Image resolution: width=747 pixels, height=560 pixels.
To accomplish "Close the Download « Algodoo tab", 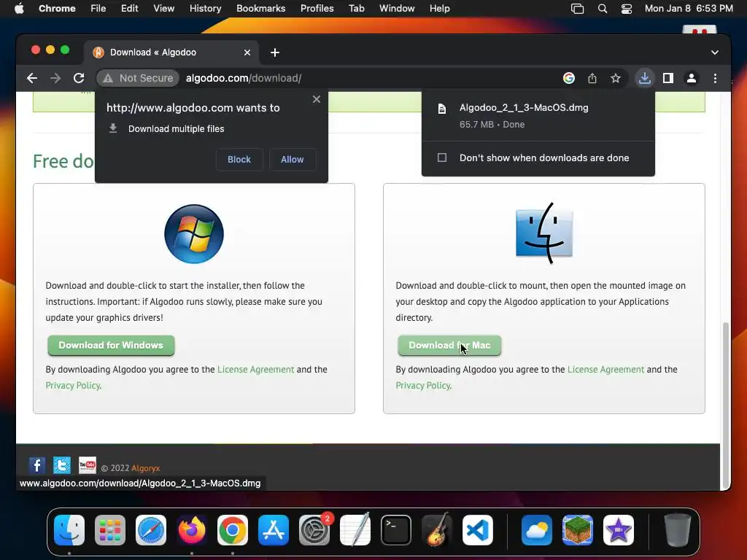I will pyautogui.click(x=247, y=52).
